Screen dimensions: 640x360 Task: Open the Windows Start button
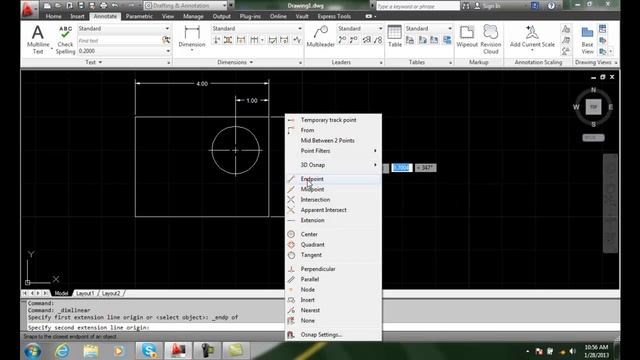32,351
